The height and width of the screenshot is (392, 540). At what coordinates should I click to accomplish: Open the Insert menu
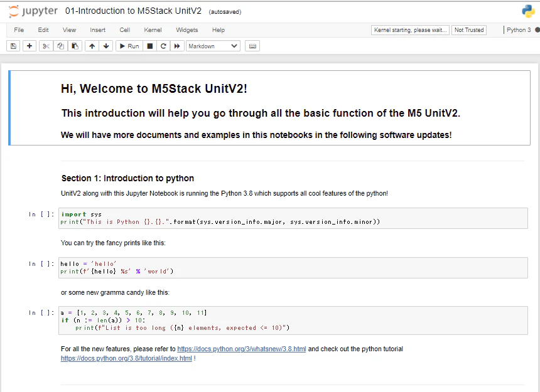click(97, 30)
